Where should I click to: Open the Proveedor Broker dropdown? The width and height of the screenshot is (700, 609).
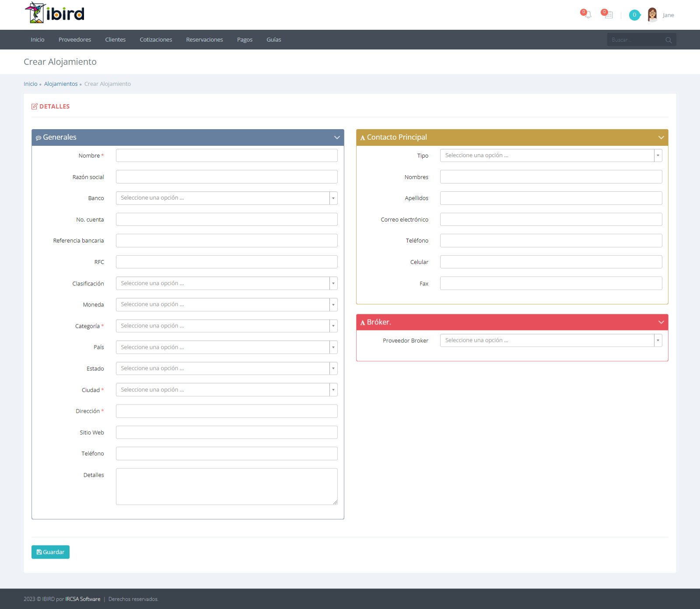pyautogui.click(x=551, y=340)
